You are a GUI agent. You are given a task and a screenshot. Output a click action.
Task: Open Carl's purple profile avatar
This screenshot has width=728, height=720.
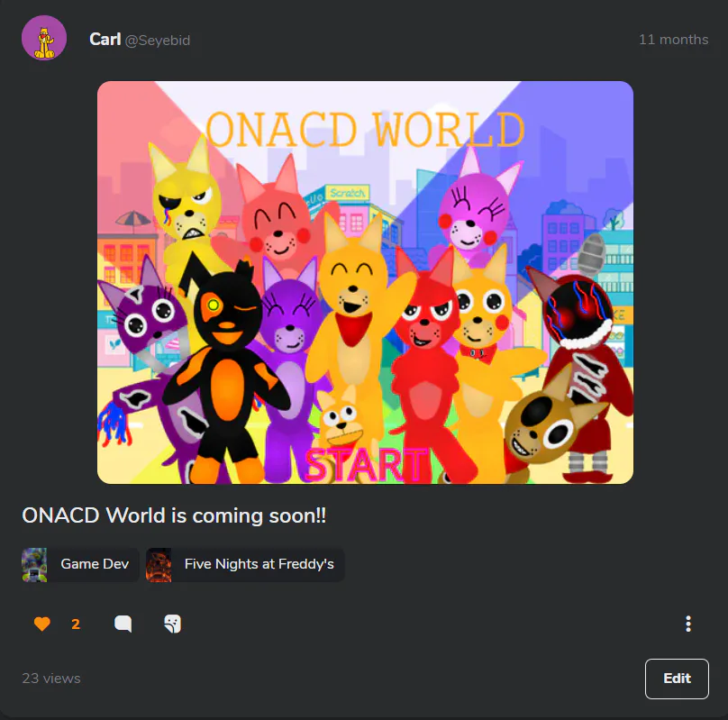(44, 38)
